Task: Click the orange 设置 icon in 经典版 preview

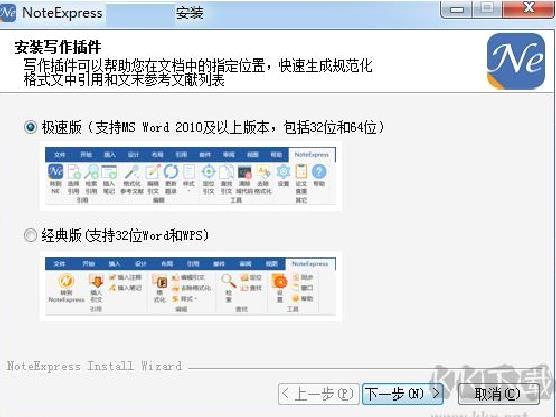Action: [x=280, y=282]
